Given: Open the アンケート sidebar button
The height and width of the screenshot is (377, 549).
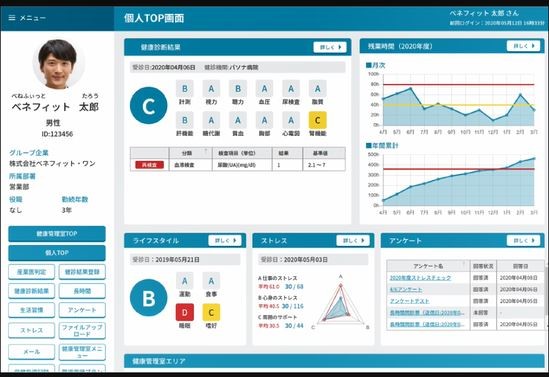Looking at the screenshot, I should tap(82, 310).
